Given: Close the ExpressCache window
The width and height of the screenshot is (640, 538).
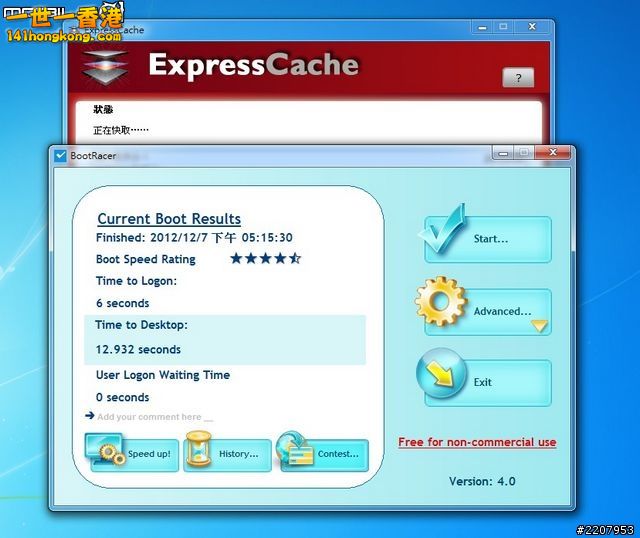Looking at the screenshot, I should point(530,27).
